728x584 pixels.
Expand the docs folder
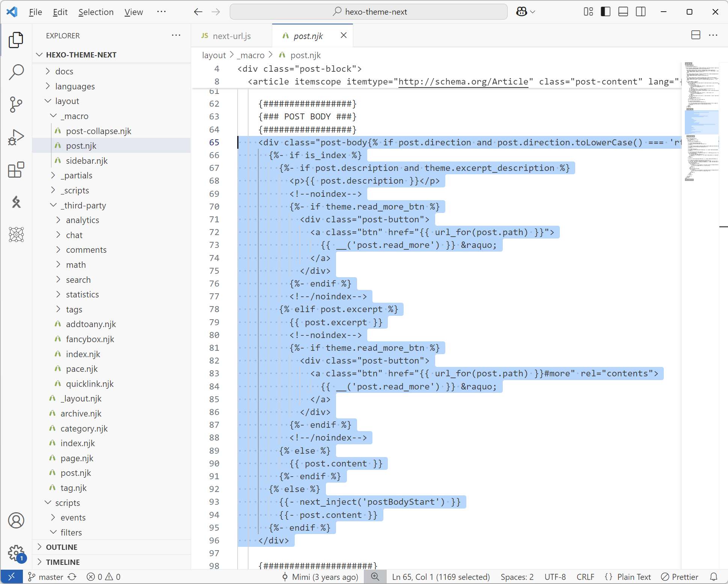tap(64, 71)
